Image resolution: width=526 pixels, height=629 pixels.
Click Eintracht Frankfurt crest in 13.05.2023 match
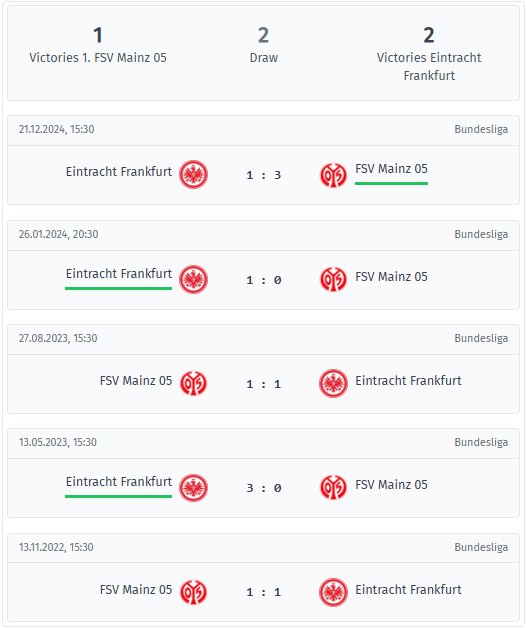pos(193,487)
